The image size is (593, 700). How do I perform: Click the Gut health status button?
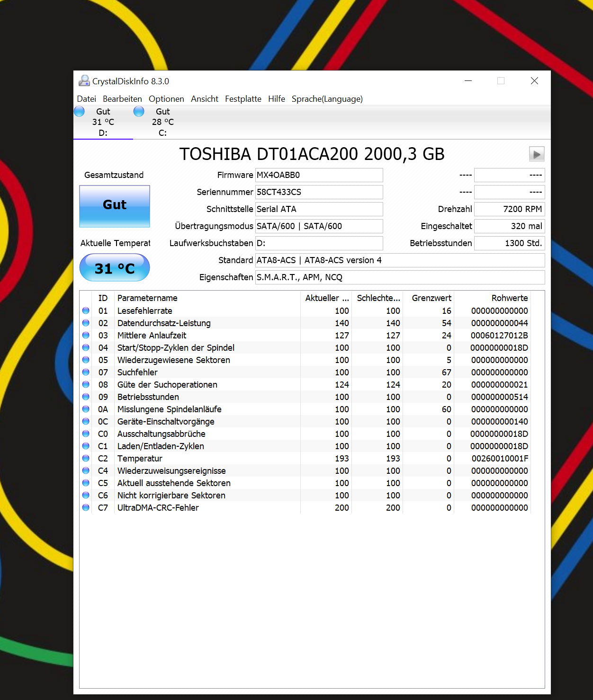click(115, 206)
